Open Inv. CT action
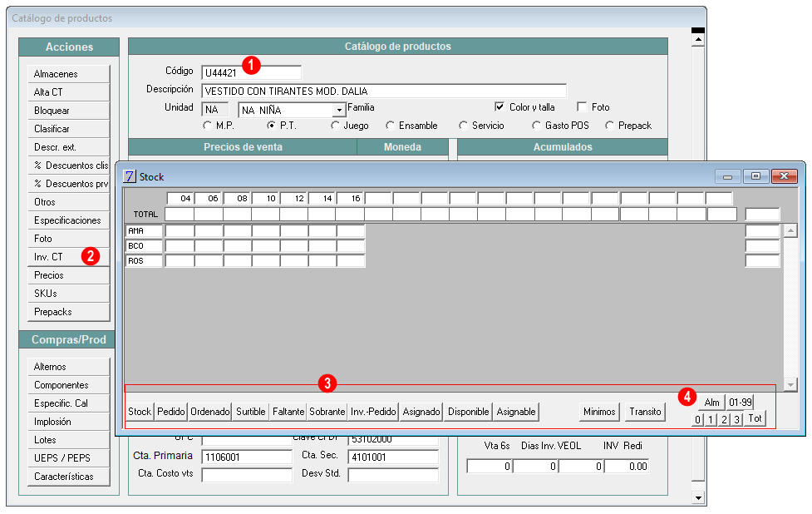Image resolution: width=812 pixels, height=514 pixels. (68, 257)
